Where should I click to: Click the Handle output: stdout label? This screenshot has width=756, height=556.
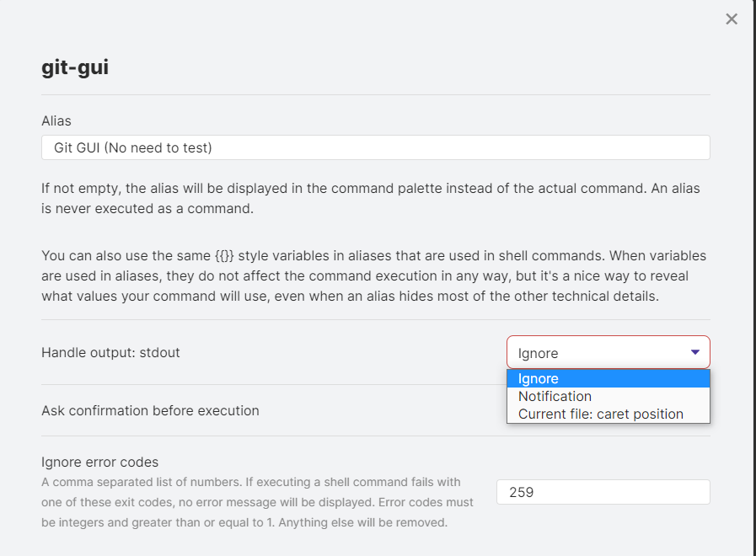coord(110,352)
